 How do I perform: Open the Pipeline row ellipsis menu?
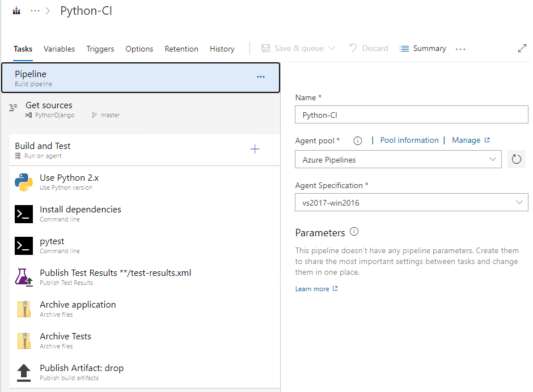click(x=261, y=77)
